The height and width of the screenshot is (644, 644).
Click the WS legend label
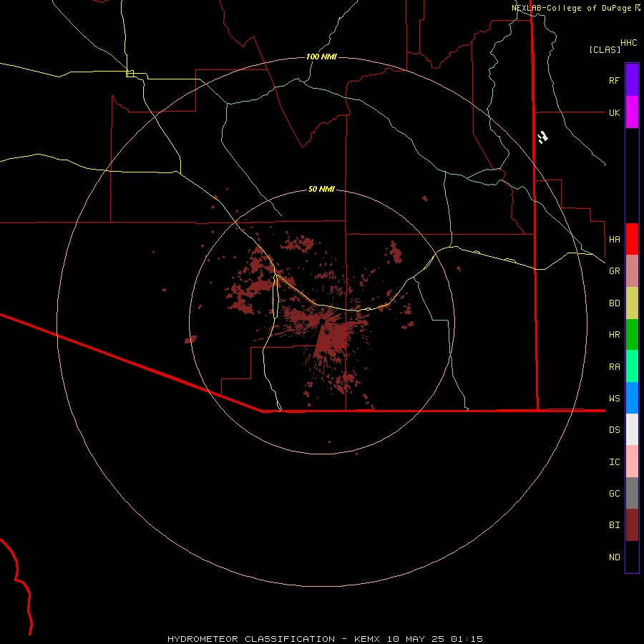614,398
